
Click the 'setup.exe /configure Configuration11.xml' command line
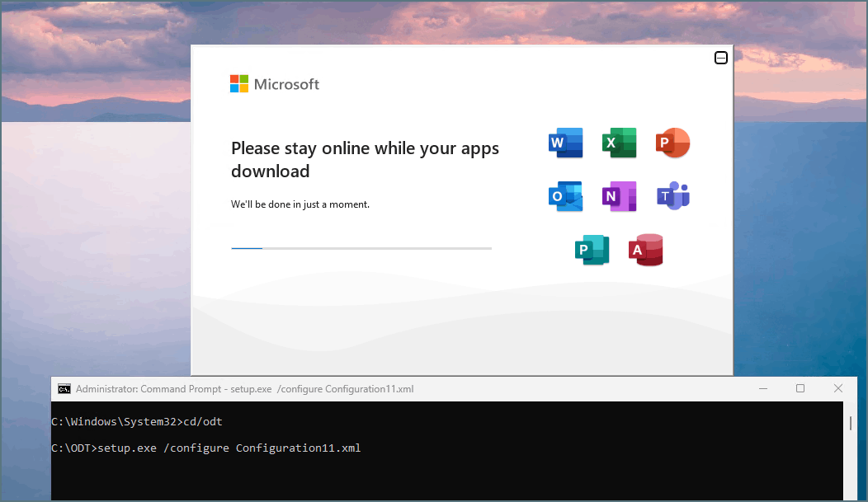click(206, 448)
